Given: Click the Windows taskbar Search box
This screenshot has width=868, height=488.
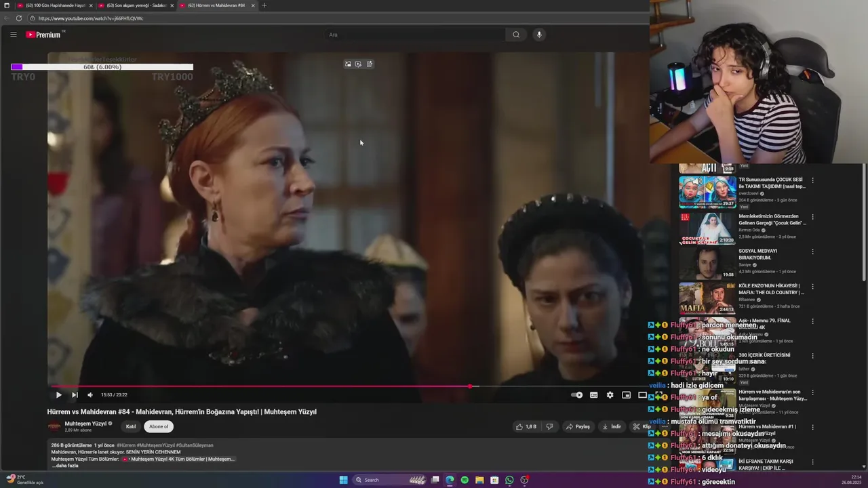Looking at the screenshot, I should 388,480.
